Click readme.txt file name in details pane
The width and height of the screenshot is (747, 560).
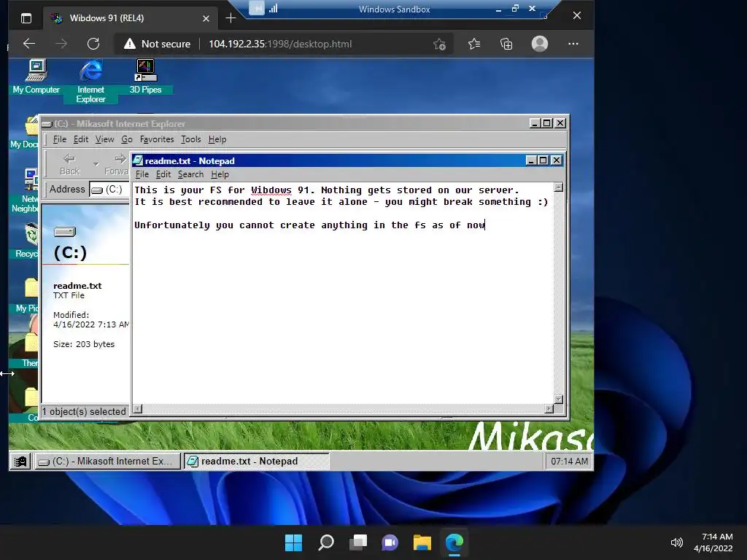tap(77, 286)
